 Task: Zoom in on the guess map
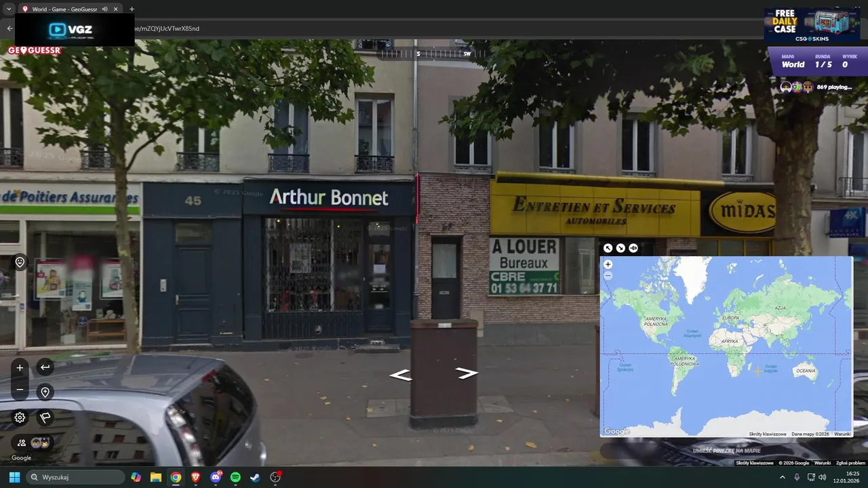(x=608, y=264)
